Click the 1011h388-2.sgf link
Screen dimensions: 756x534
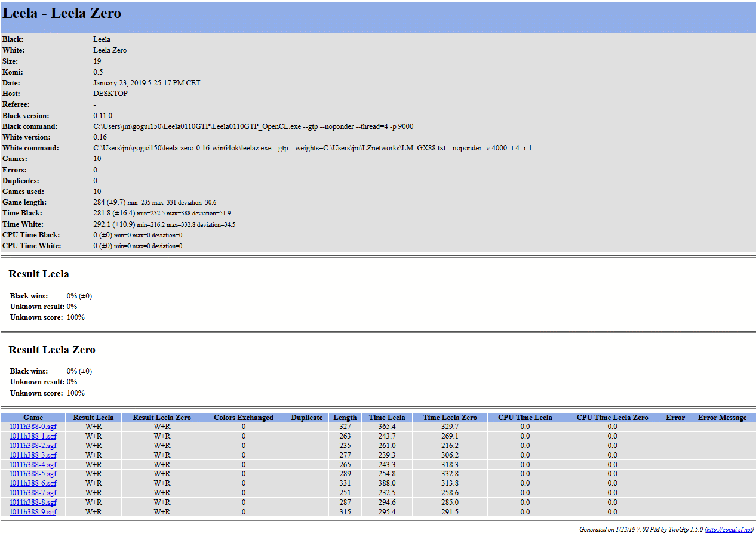coord(33,446)
